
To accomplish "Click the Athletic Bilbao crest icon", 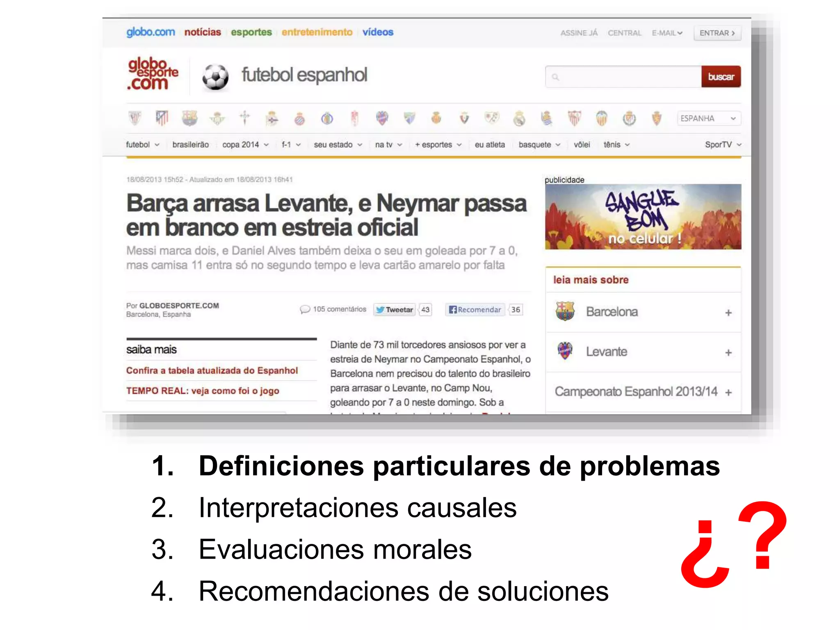I will coord(135,119).
